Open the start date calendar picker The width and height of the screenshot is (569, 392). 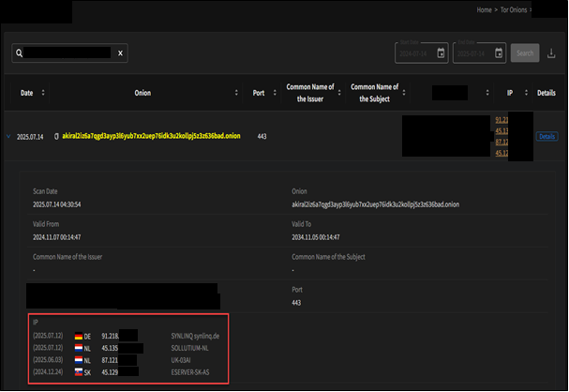coord(441,53)
